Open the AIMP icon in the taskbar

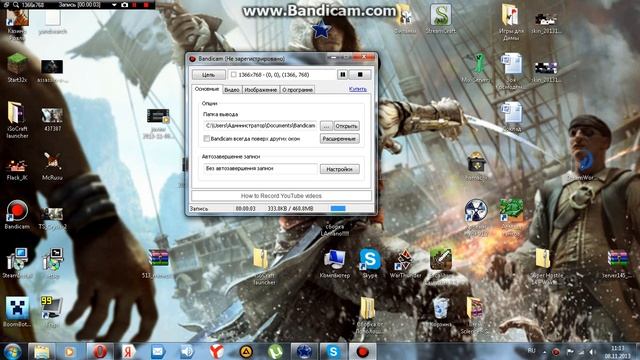(246, 351)
